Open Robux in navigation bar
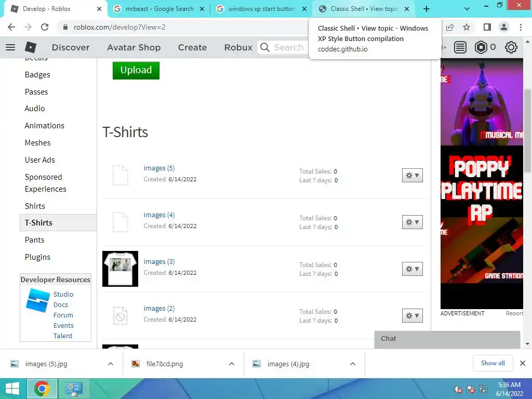The width and height of the screenshot is (532, 399). click(238, 47)
